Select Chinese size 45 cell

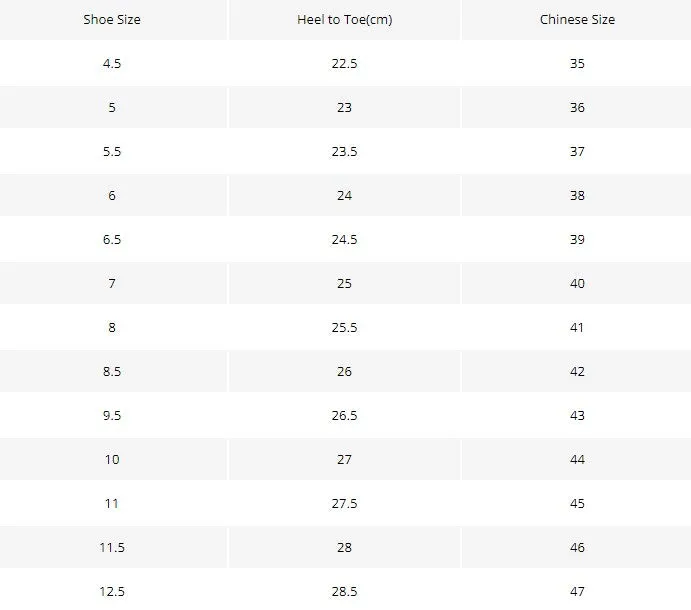[x=577, y=503]
